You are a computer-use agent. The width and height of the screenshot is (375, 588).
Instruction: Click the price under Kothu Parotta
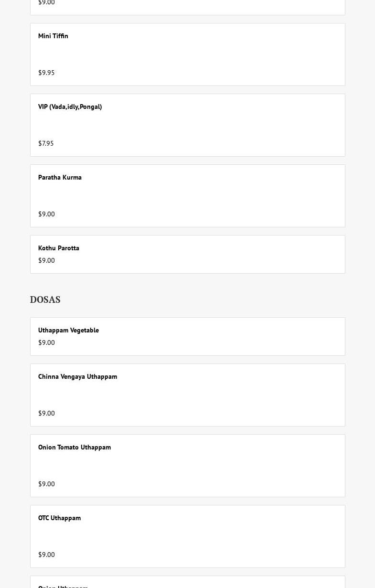coord(46,261)
